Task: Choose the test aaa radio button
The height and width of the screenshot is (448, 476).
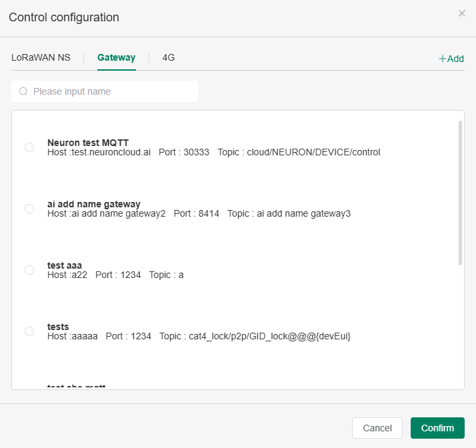Action: [x=29, y=270]
